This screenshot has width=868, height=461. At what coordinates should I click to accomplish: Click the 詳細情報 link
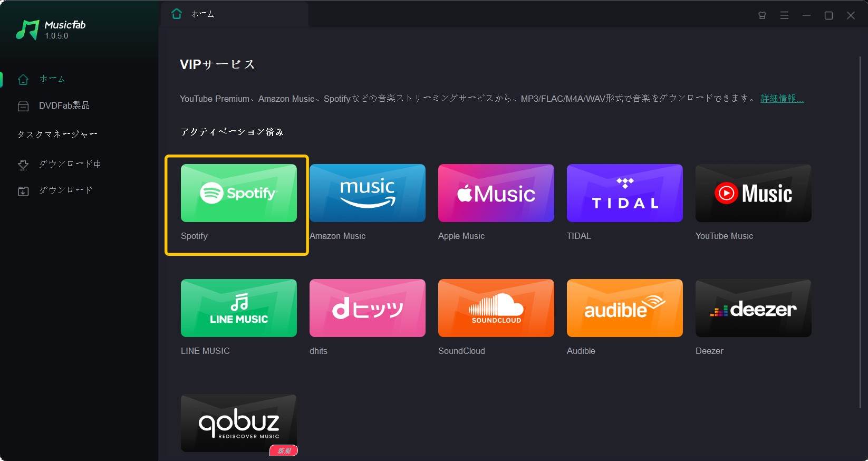[x=782, y=99]
